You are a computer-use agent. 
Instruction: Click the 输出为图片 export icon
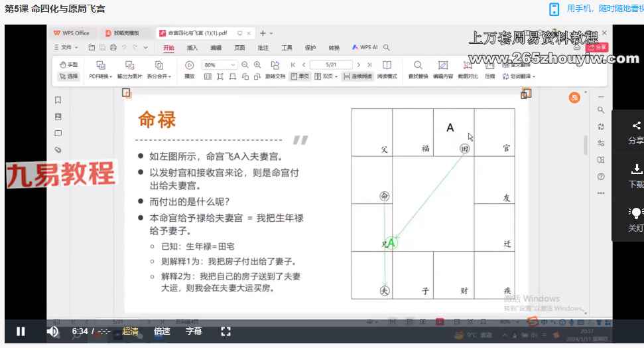click(x=129, y=70)
